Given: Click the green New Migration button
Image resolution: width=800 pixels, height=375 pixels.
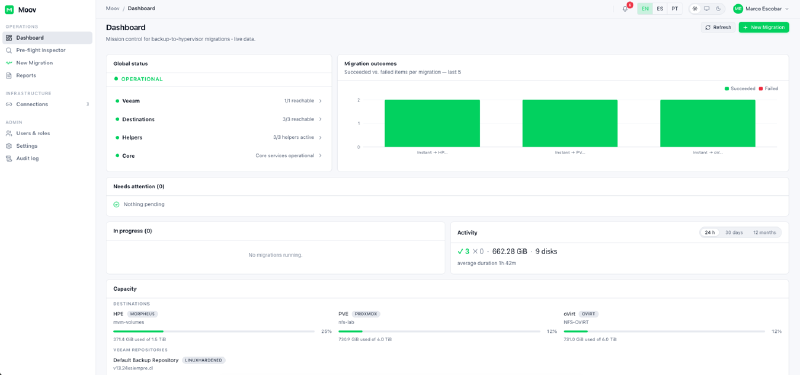Looking at the screenshot, I should coord(764,28).
